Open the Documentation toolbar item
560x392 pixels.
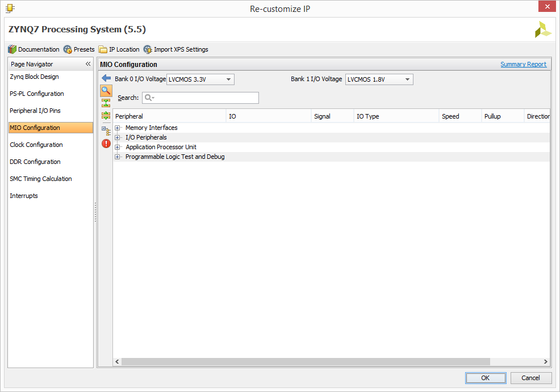(x=34, y=49)
